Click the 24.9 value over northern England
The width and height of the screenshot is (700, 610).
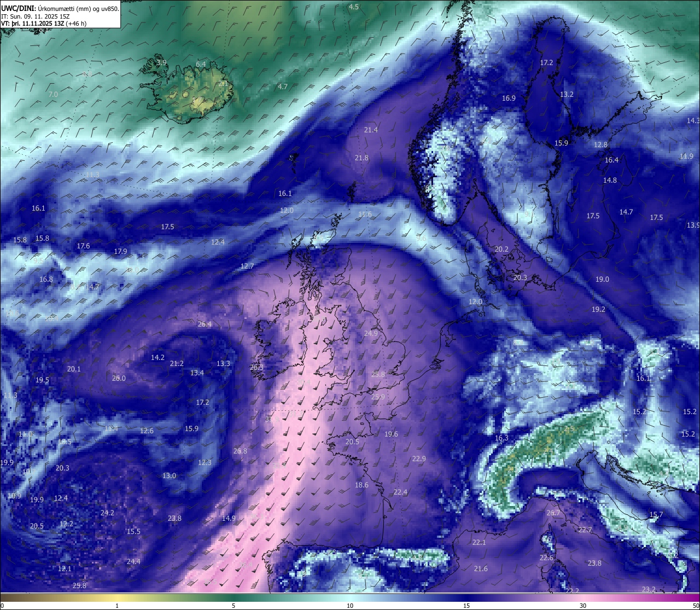(371, 334)
